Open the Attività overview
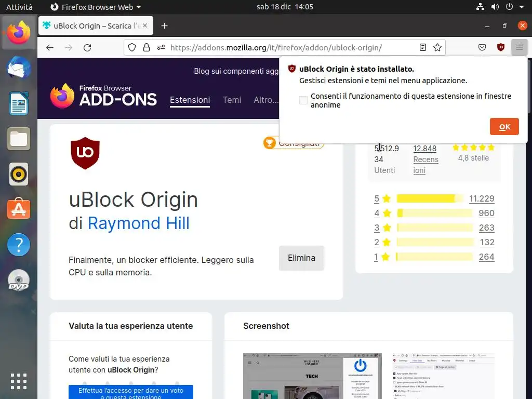The image size is (532, 399). (x=19, y=7)
